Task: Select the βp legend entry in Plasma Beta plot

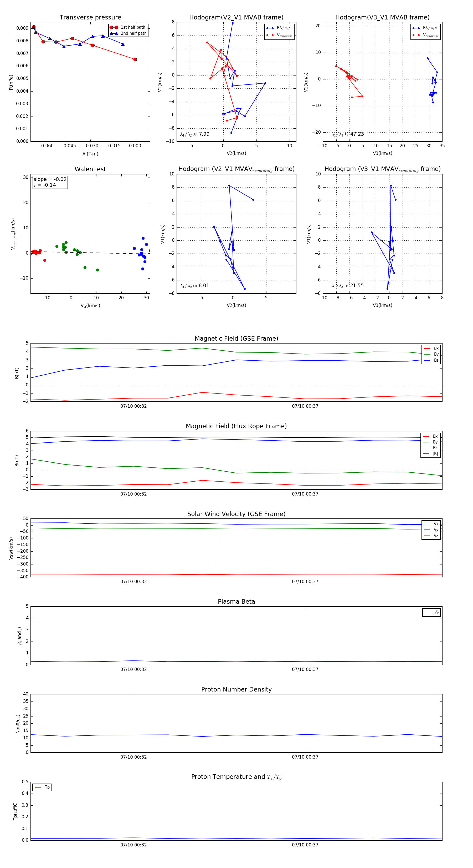Action: click(x=431, y=612)
